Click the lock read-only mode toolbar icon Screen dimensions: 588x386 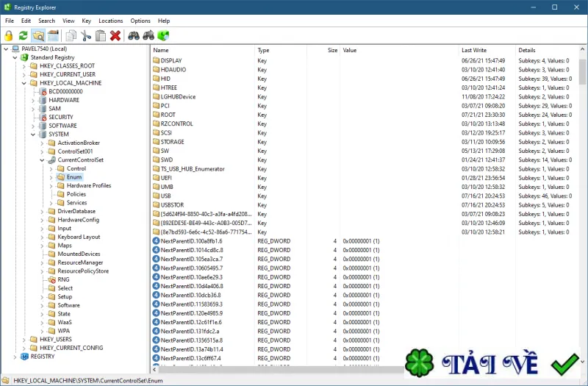[x=9, y=35]
